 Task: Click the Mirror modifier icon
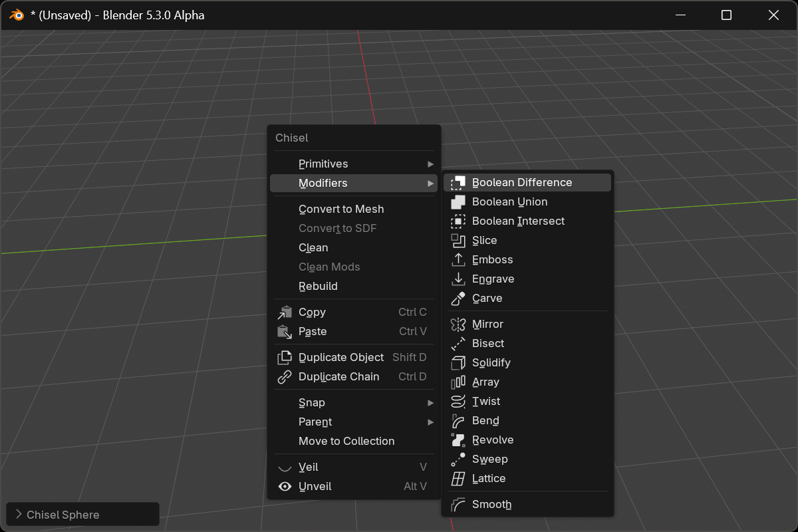coord(458,325)
